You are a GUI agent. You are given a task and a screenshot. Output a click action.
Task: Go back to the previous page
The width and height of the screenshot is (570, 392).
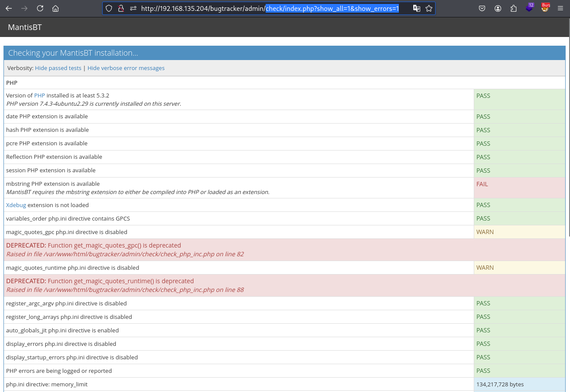9,8
